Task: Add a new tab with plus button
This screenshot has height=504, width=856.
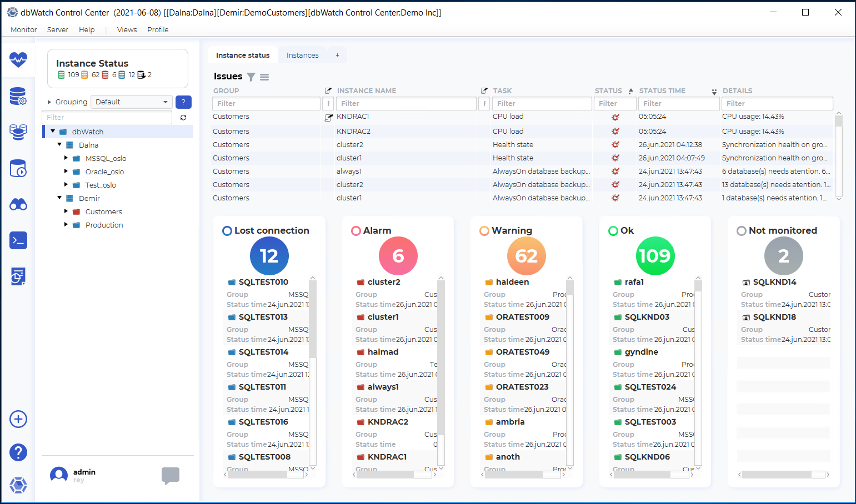Action: pyautogui.click(x=337, y=56)
